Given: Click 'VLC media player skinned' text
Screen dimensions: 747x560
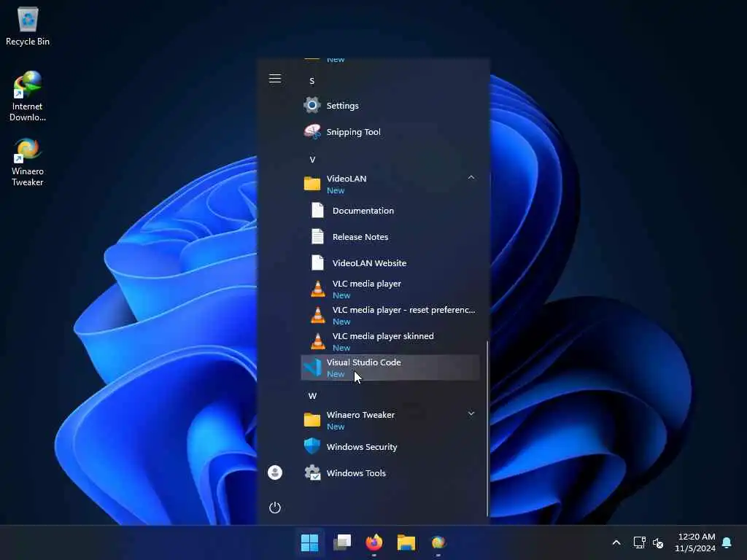Looking at the screenshot, I should tap(383, 336).
